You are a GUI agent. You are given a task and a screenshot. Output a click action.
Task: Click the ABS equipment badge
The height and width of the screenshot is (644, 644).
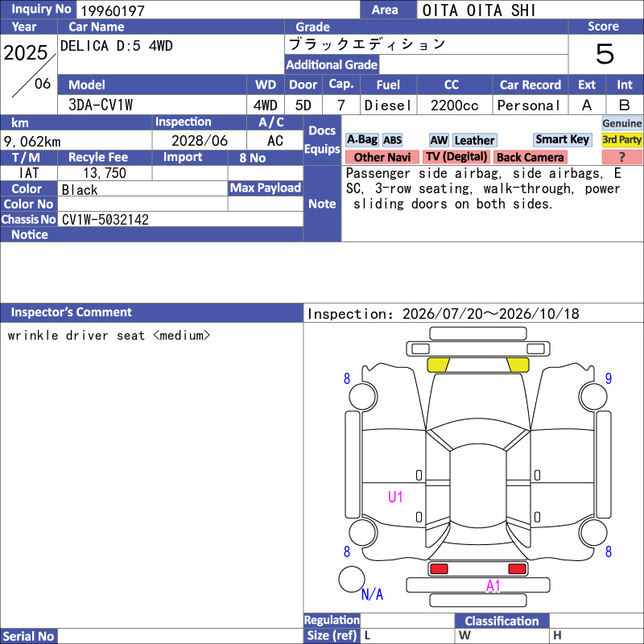[x=392, y=140]
